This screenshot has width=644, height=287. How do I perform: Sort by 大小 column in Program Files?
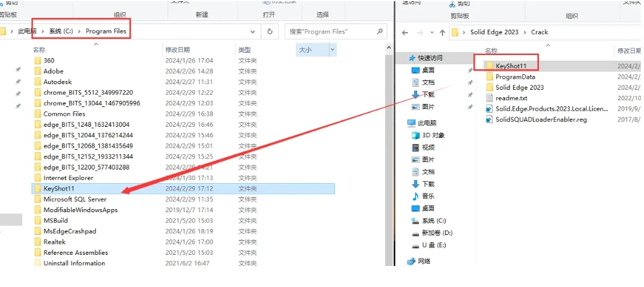pyautogui.click(x=305, y=49)
